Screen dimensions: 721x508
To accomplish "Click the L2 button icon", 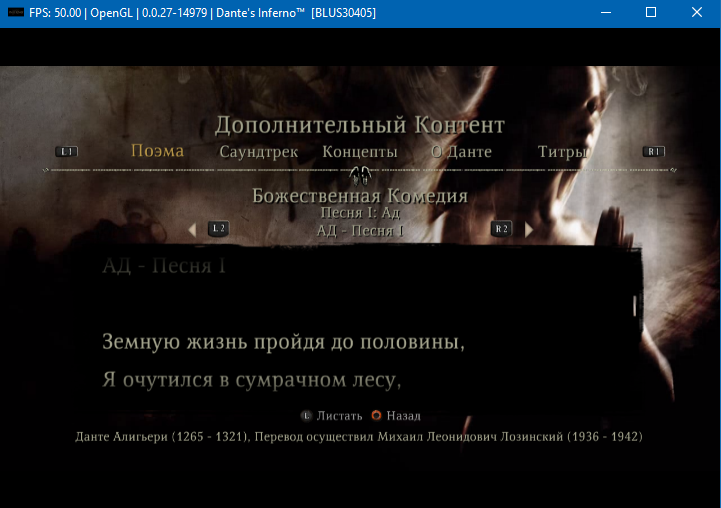I will (x=218, y=228).
